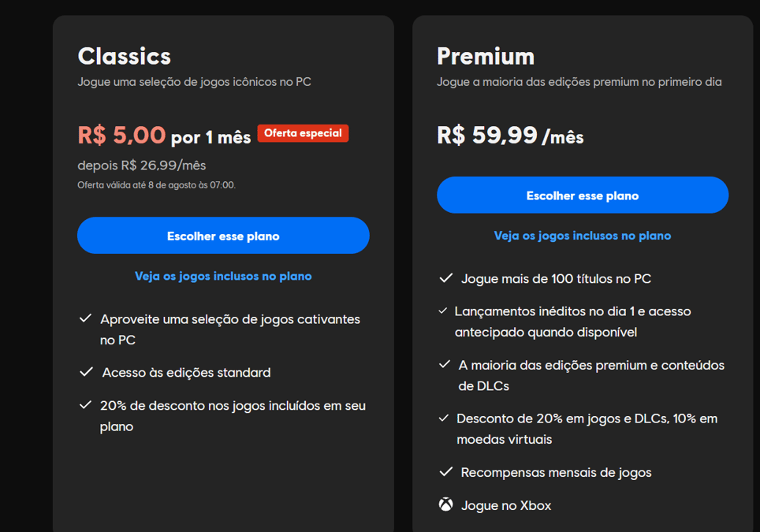This screenshot has height=532, width=760.
Task: Click 'Jogue no Xbox' feature text
Action: point(506,505)
